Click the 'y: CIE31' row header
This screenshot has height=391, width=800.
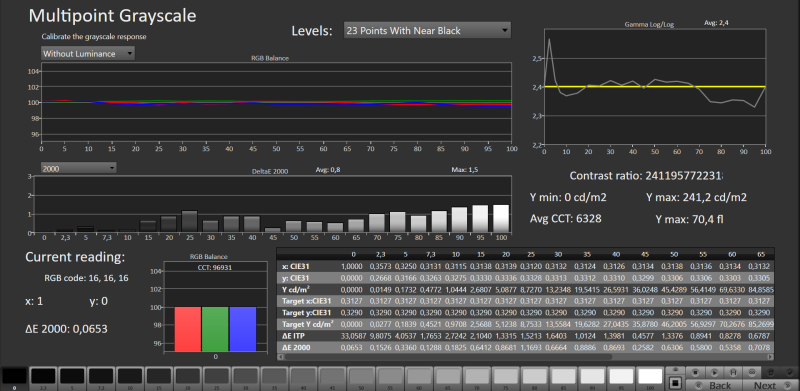click(296, 278)
